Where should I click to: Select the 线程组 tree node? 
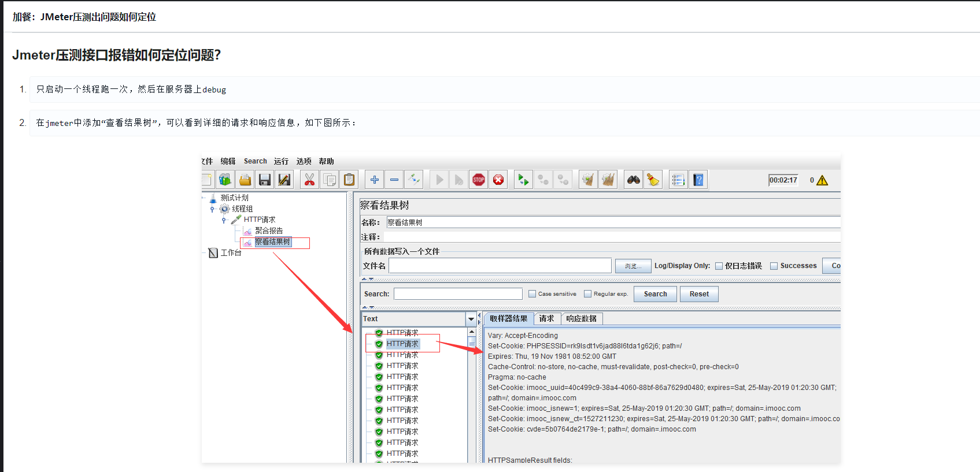pyautogui.click(x=242, y=209)
